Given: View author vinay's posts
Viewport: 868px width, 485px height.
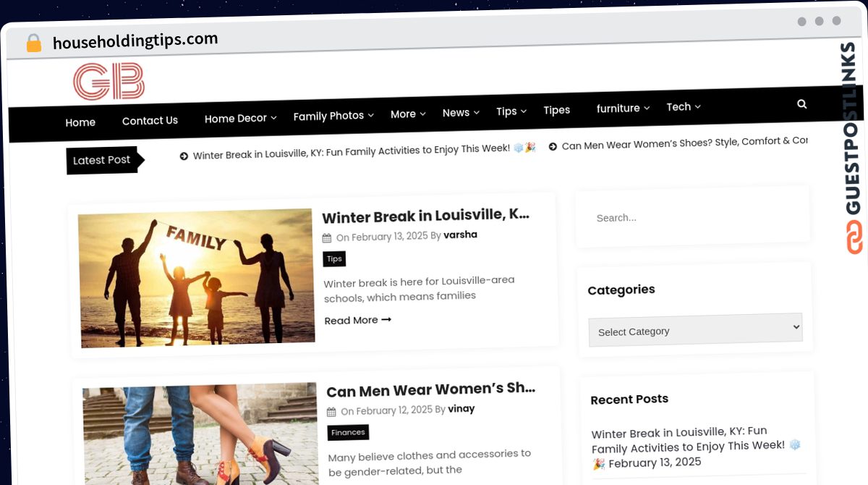Looking at the screenshot, I should (x=461, y=408).
